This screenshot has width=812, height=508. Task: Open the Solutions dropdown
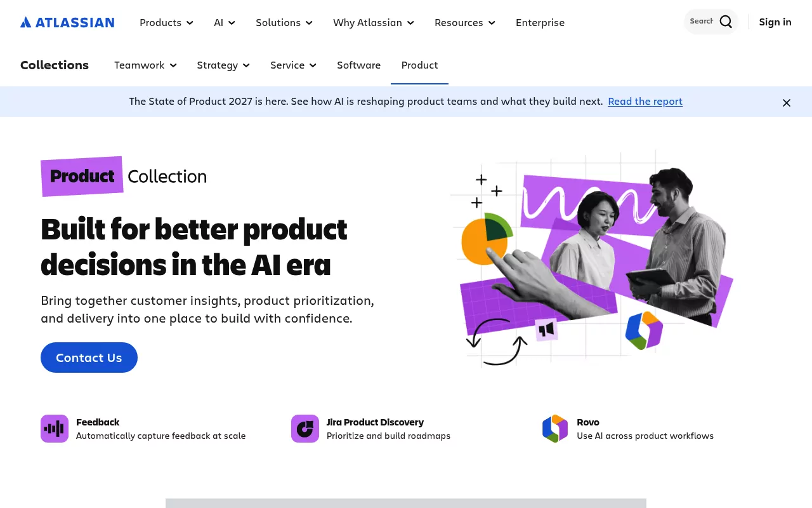pos(284,22)
